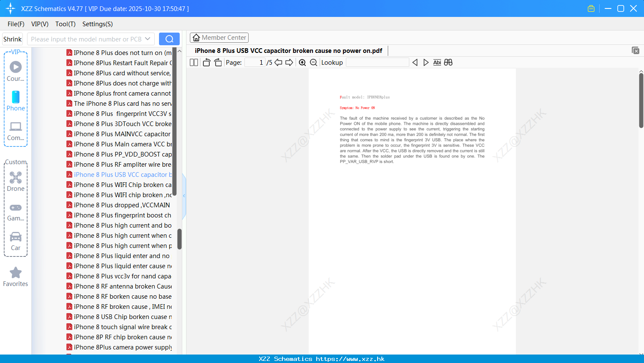Open Favorites star in sidebar
The image size is (644, 363).
point(16,277)
